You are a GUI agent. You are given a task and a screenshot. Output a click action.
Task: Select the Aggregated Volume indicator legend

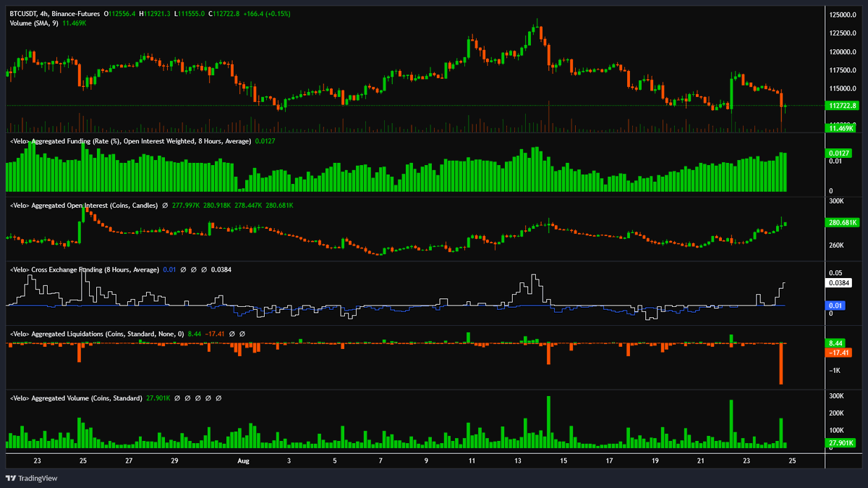click(76, 398)
